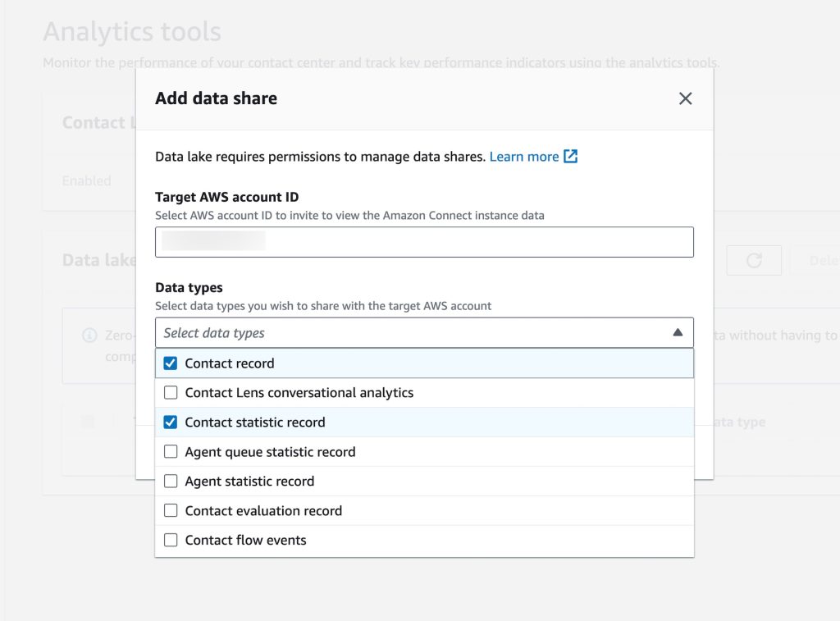Open the Learn more link
The image size is (840, 621).
(x=523, y=156)
